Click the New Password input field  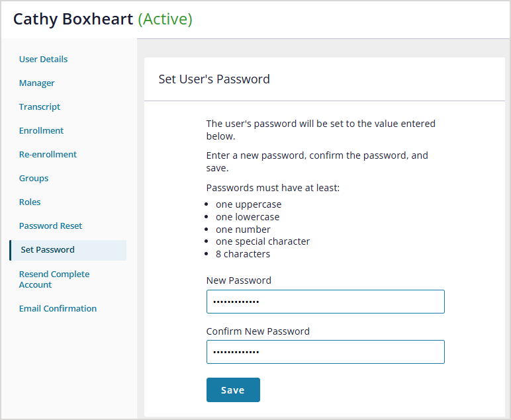(325, 302)
